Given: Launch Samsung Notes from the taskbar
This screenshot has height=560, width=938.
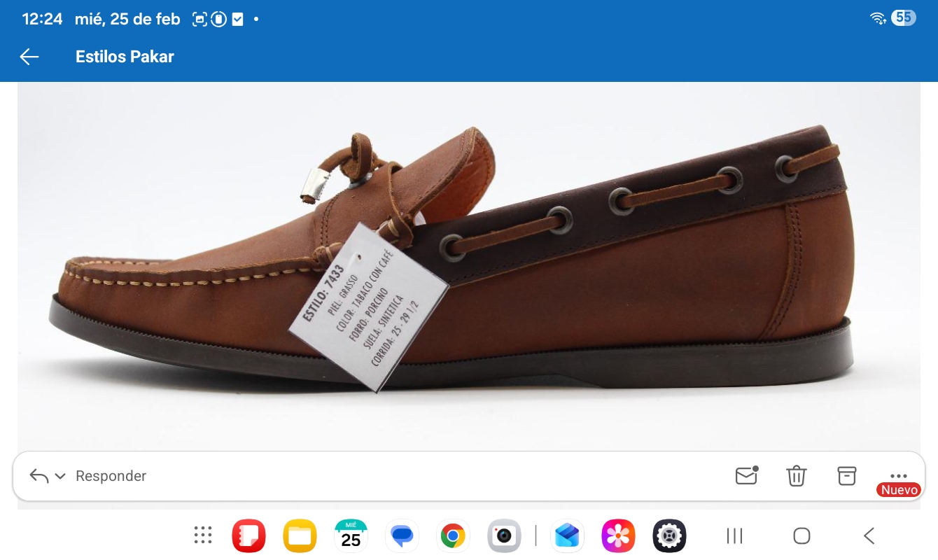Looking at the screenshot, I should click(x=248, y=536).
